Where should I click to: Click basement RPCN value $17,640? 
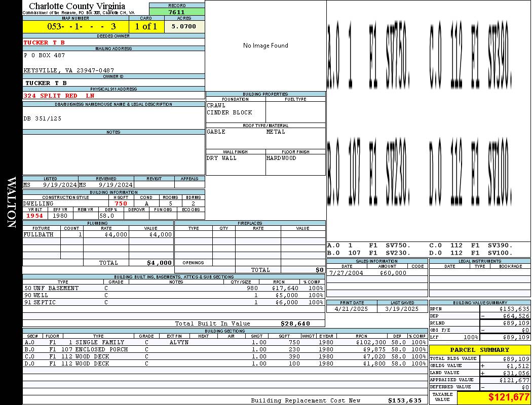click(x=285, y=289)
